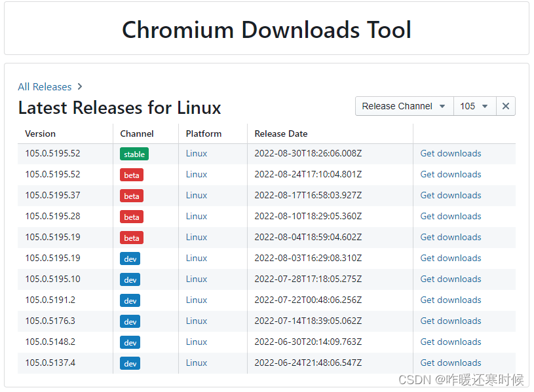This screenshot has height=392, width=534.
Task: Click the beta badge for 105.0.5195.28
Action: (132, 217)
